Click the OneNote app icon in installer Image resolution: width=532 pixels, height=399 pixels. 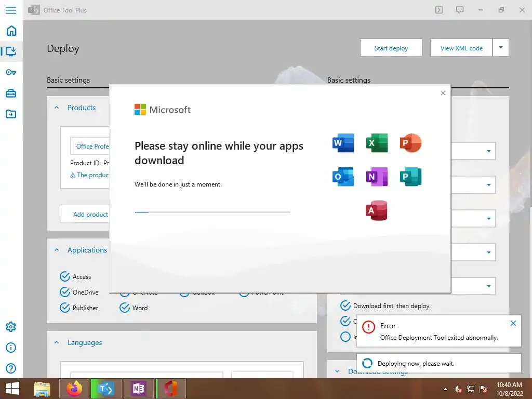[x=377, y=177]
